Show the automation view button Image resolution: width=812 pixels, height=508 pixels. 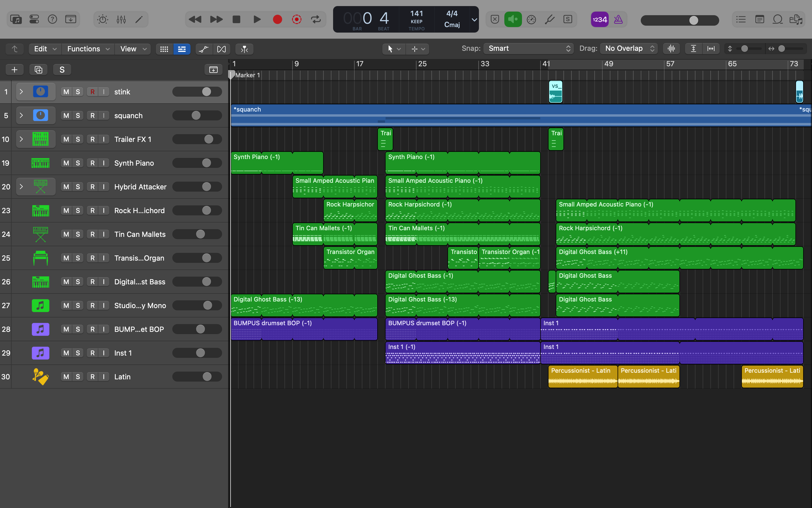[204, 49]
